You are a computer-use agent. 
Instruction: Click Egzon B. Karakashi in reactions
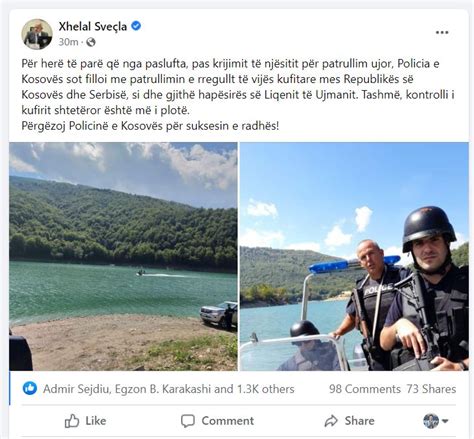(163, 389)
